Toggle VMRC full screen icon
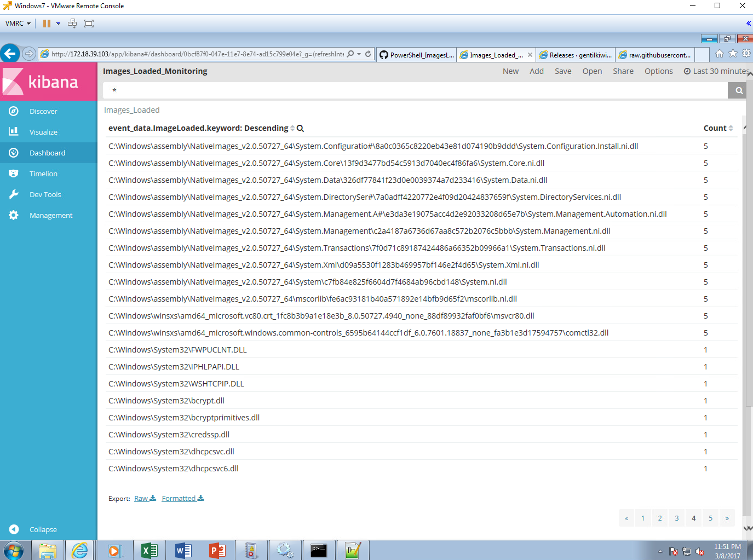This screenshot has height=560, width=753. pos(89,24)
